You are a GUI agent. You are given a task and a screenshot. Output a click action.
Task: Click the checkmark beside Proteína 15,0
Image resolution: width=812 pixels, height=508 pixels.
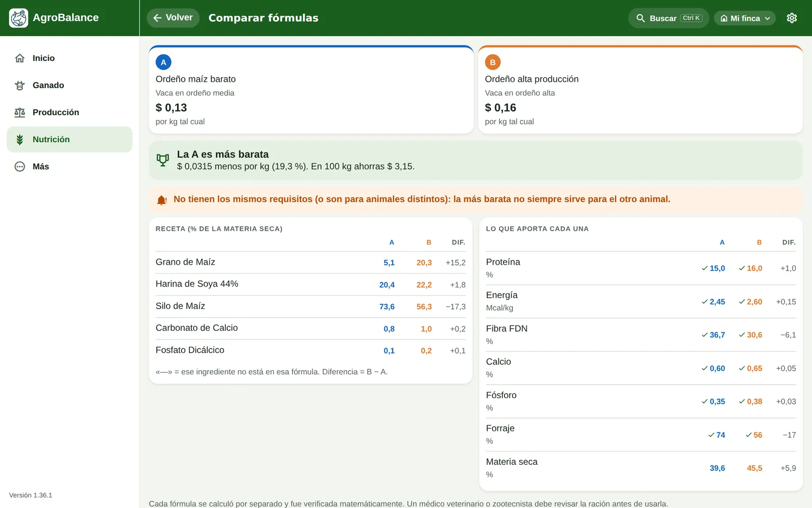pyautogui.click(x=704, y=268)
